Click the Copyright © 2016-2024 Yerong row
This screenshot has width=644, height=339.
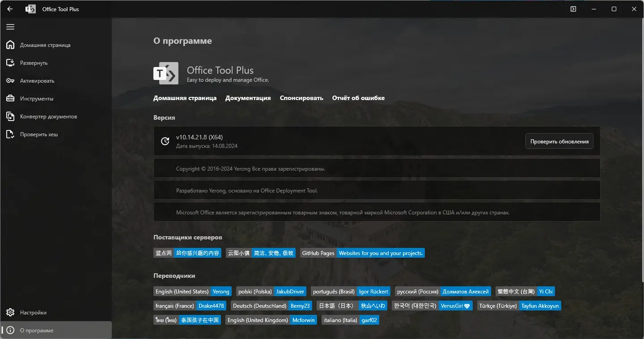[x=377, y=168]
